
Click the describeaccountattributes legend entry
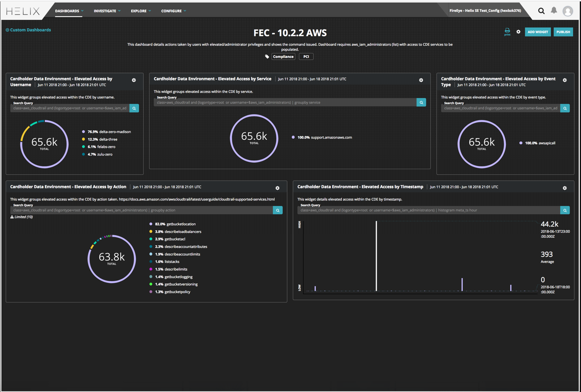178,247
